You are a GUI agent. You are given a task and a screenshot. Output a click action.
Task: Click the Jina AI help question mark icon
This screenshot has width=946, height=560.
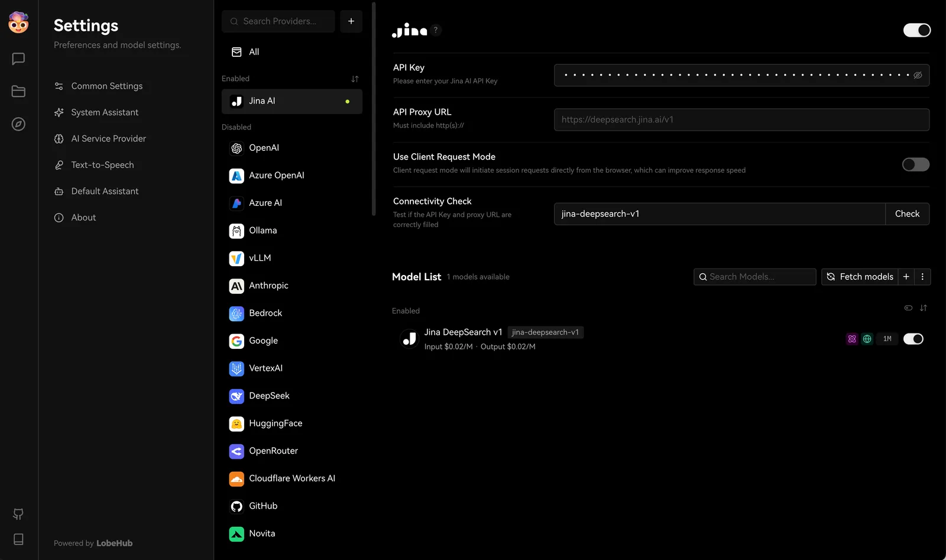point(436,30)
